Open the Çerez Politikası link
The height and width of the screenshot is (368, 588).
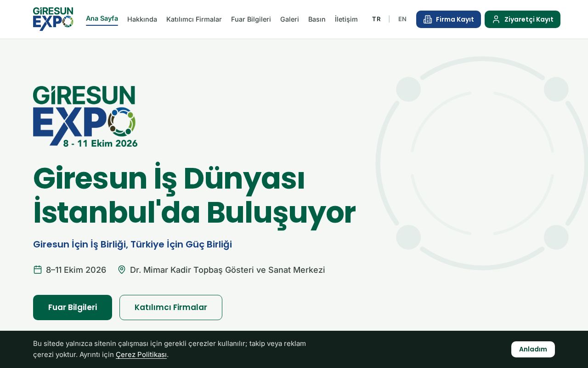[141, 355]
